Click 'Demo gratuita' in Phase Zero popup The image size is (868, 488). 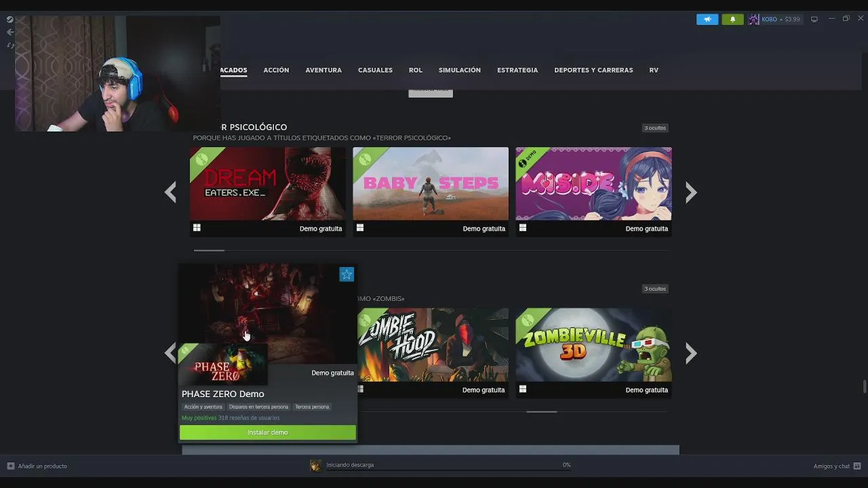pyautogui.click(x=332, y=373)
